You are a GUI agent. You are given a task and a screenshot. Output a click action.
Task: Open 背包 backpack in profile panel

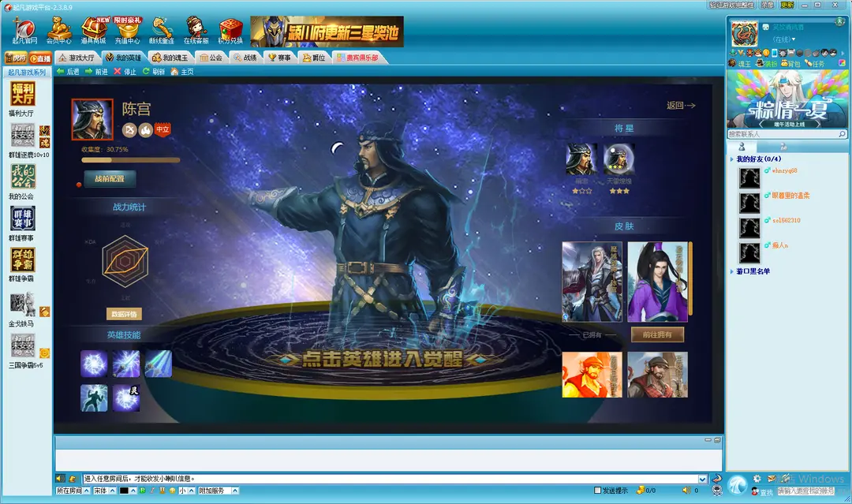791,64
